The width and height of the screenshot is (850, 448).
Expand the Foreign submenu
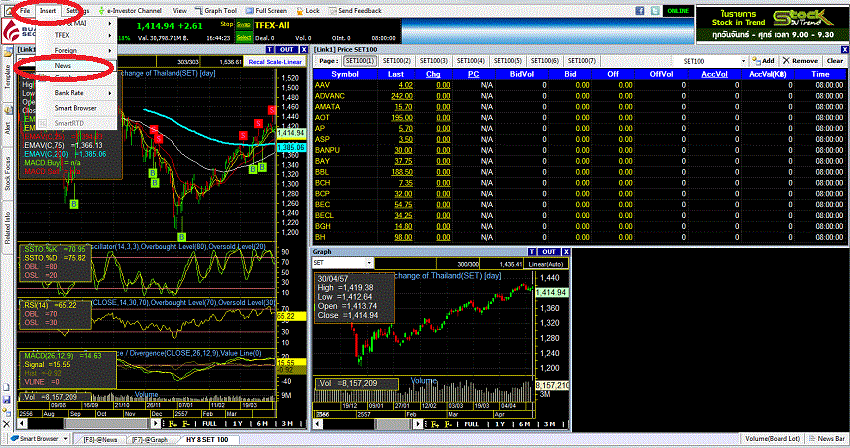[x=76, y=50]
